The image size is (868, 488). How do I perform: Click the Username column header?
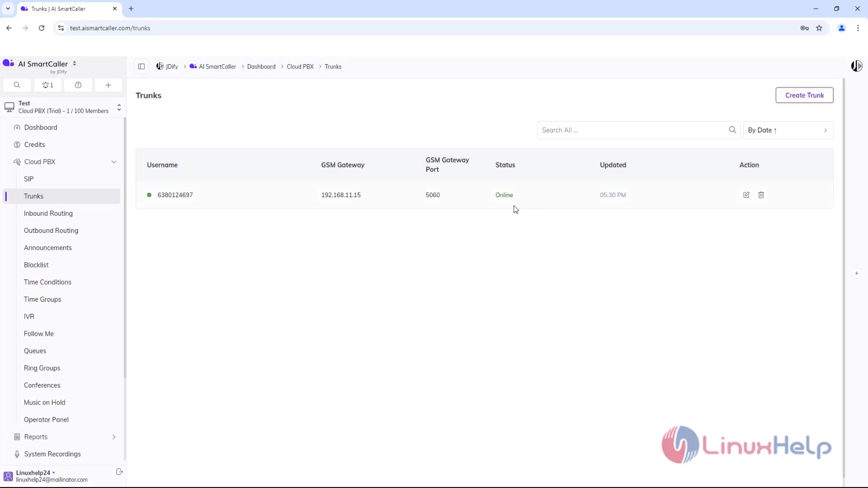[x=162, y=165]
